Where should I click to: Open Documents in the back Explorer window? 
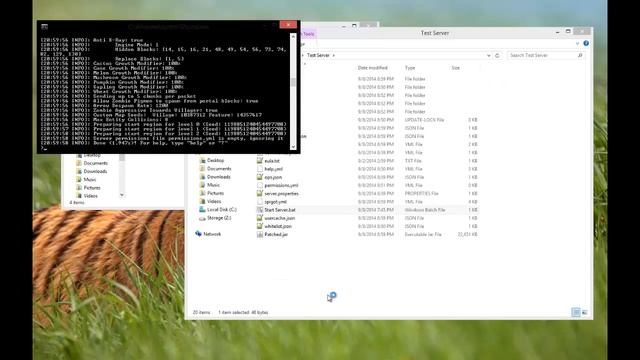96,163
